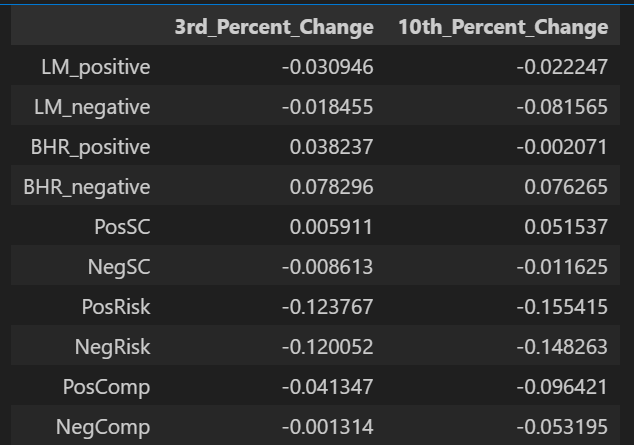Image resolution: width=634 pixels, height=445 pixels.
Task: Select the BHR_negative row label
Action: [87, 187]
